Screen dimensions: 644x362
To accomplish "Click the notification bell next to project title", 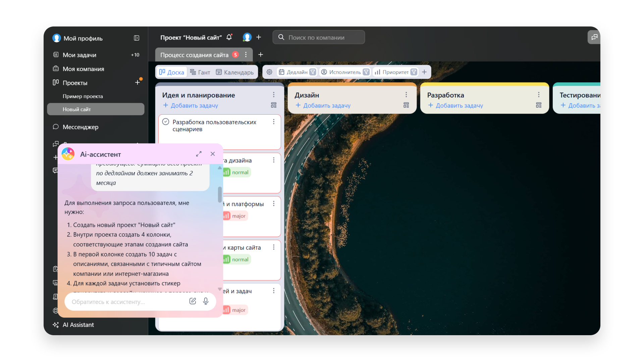I will click(x=229, y=37).
